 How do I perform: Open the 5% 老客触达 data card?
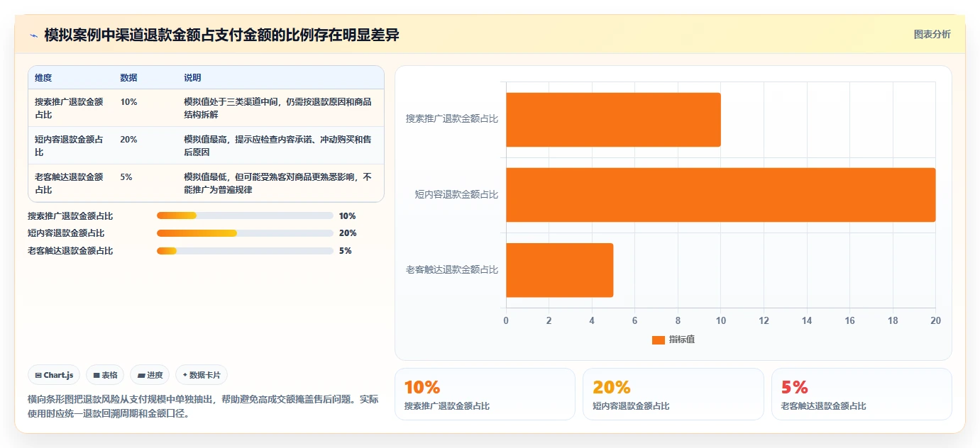861,394
